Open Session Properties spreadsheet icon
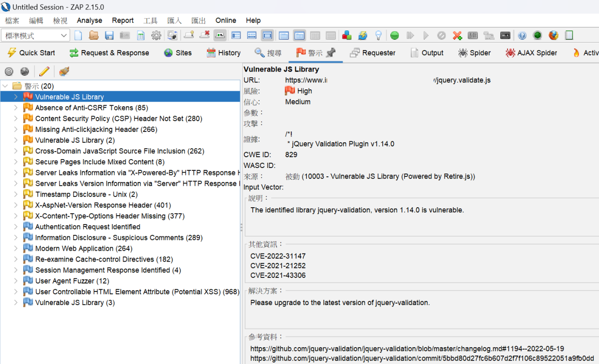 pos(140,36)
